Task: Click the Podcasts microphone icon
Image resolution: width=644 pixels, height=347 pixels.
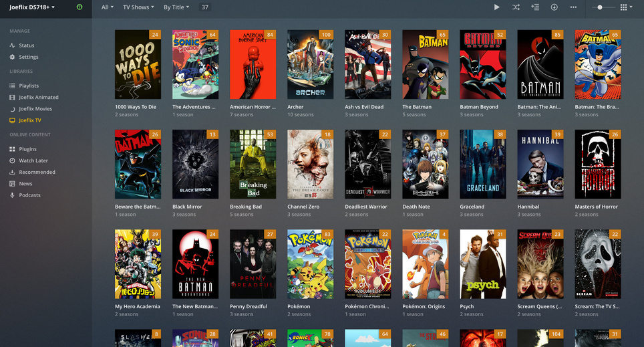Action: click(x=12, y=195)
